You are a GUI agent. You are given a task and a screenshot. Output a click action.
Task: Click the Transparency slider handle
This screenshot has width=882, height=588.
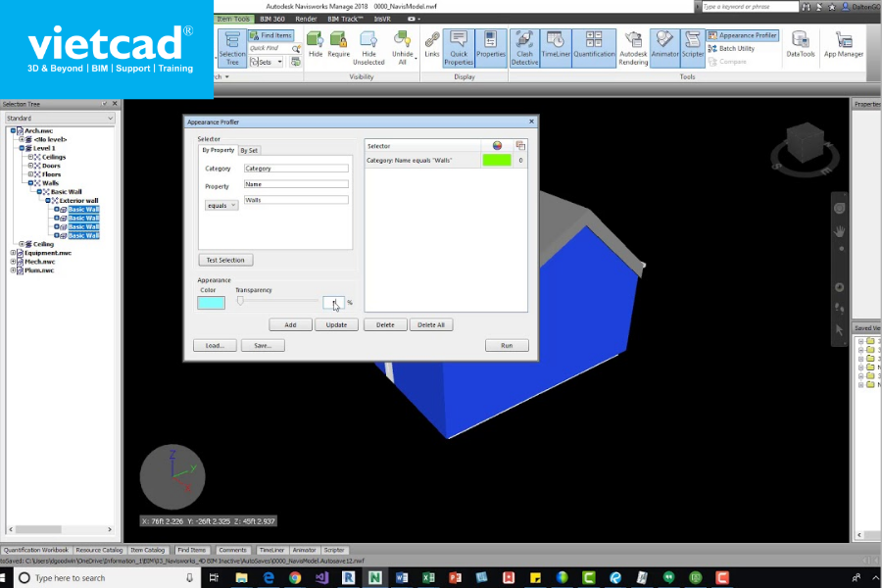coord(240,301)
